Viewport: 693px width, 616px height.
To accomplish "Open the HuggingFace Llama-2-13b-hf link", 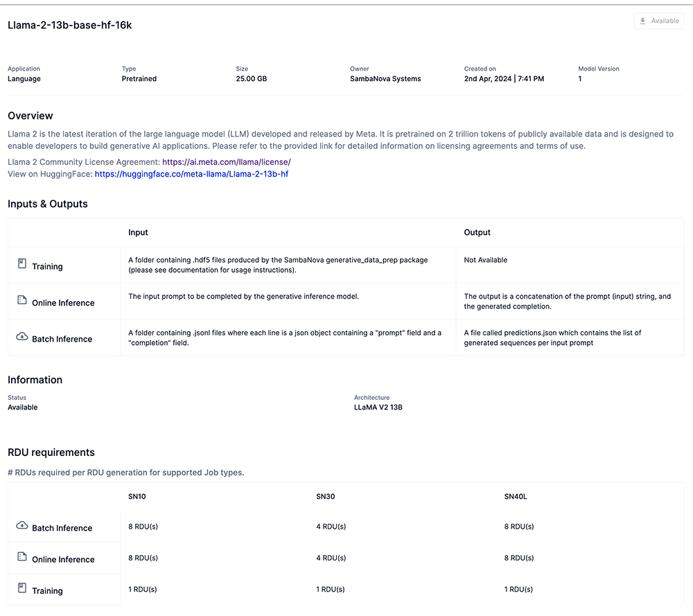I will pos(191,175).
